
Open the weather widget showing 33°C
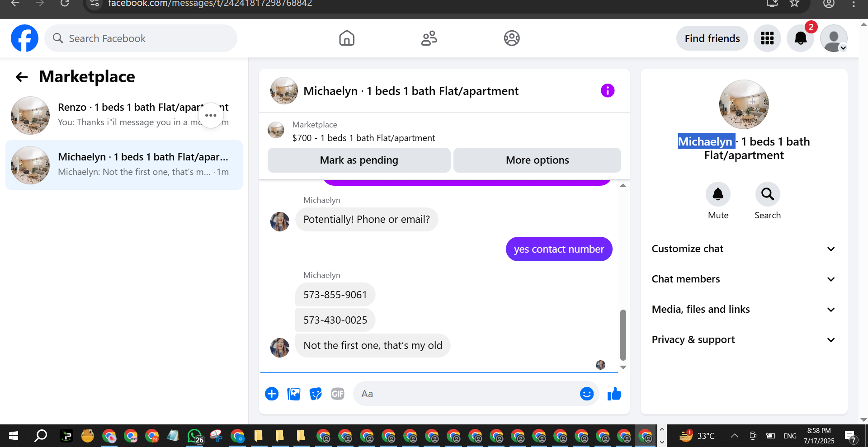tap(698, 436)
